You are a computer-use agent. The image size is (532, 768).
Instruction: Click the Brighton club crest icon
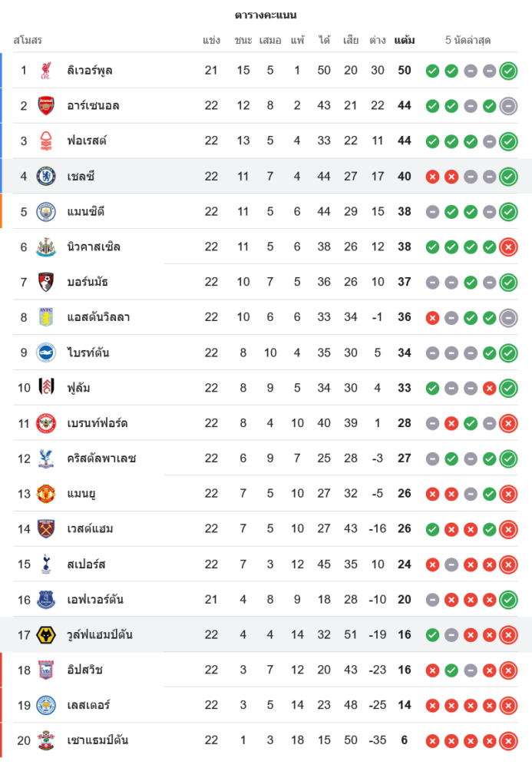click(x=46, y=353)
